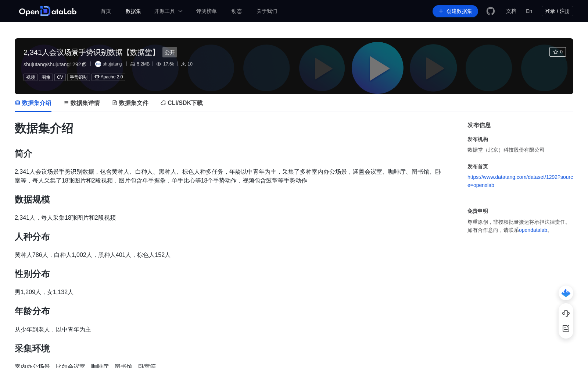Viewport: 588px width, 368px height.
Task: Click the 手势识别 tag
Action: click(x=79, y=77)
